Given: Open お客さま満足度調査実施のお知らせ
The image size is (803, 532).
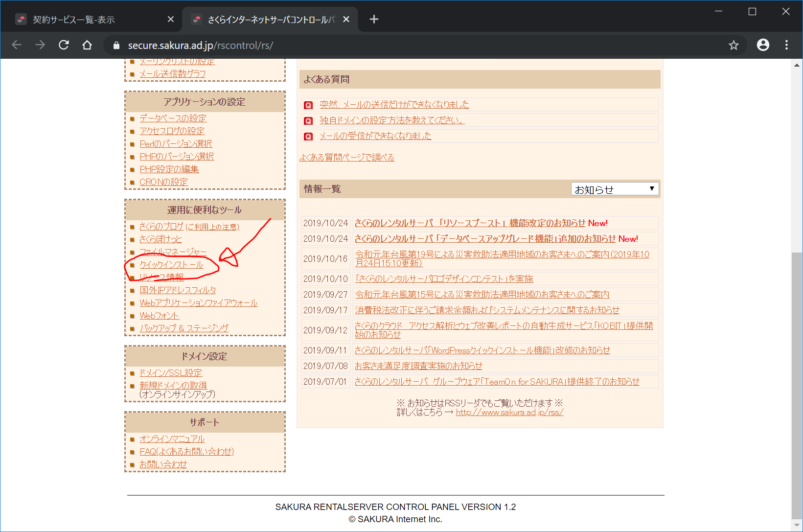Looking at the screenshot, I should tap(418, 366).
